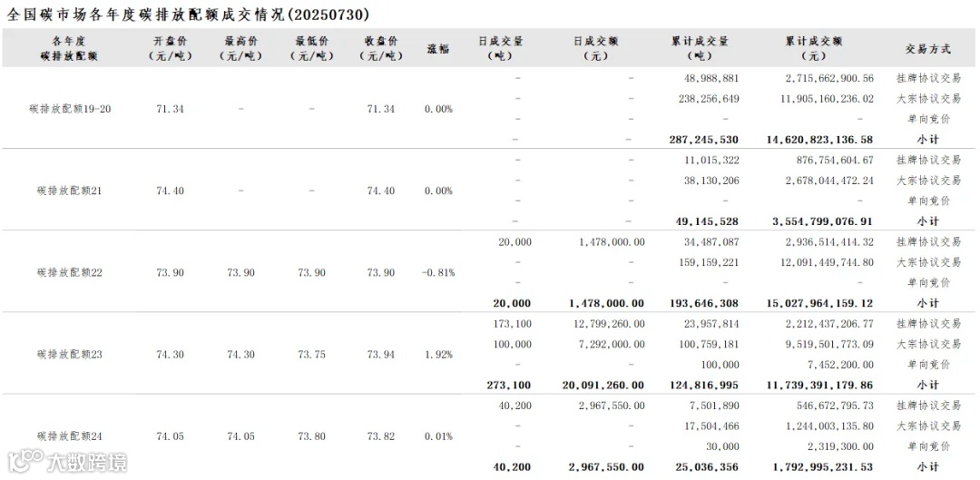980x480 pixels.
Task: Click the 大数跨境 watermark logo
Action: pos(67,463)
